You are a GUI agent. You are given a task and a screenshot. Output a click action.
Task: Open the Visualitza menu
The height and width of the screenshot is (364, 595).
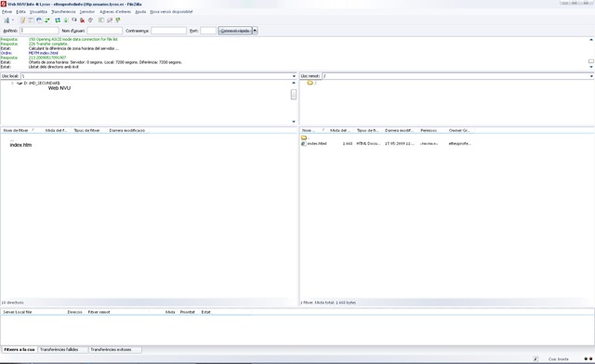pos(38,12)
